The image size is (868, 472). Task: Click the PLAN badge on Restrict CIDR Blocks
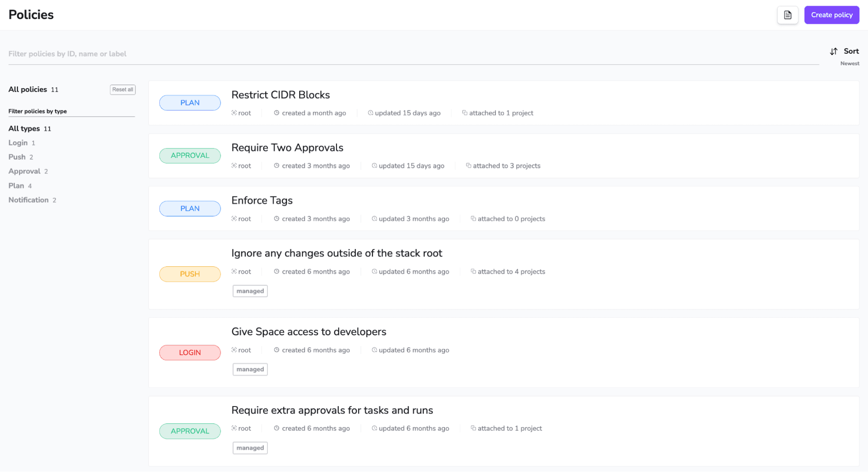point(190,103)
